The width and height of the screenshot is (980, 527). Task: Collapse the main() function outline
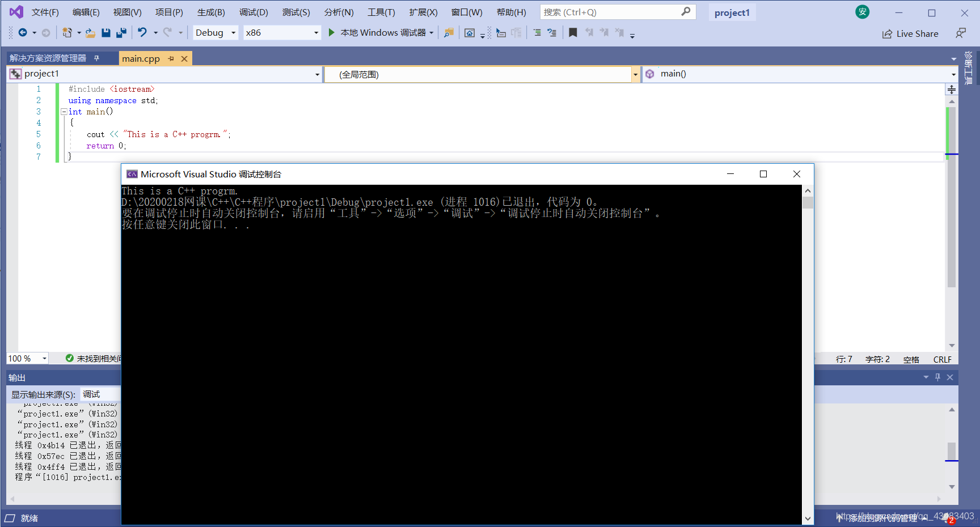64,112
